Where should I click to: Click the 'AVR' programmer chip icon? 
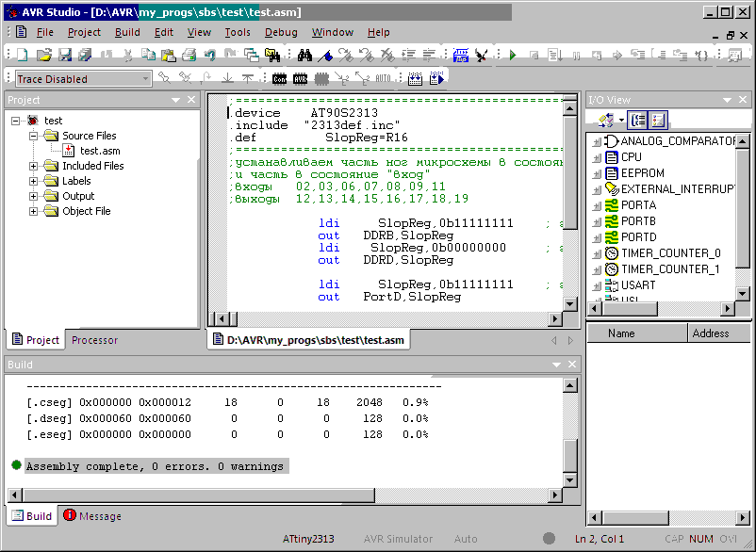pyautogui.click(x=300, y=78)
